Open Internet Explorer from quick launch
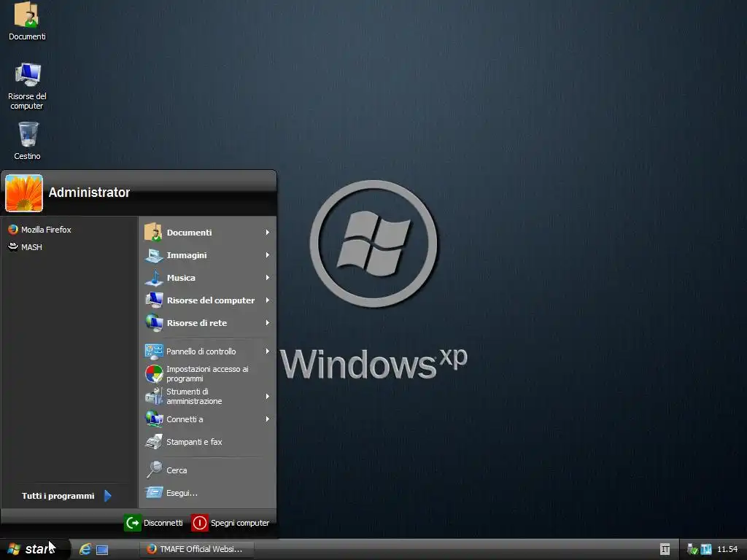 pyautogui.click(x=85, y=550)
